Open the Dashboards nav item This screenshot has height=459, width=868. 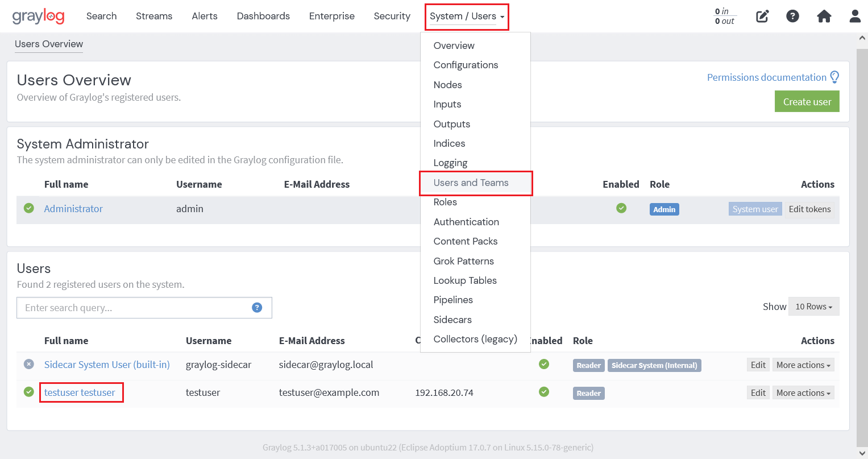tap(263, 16)
